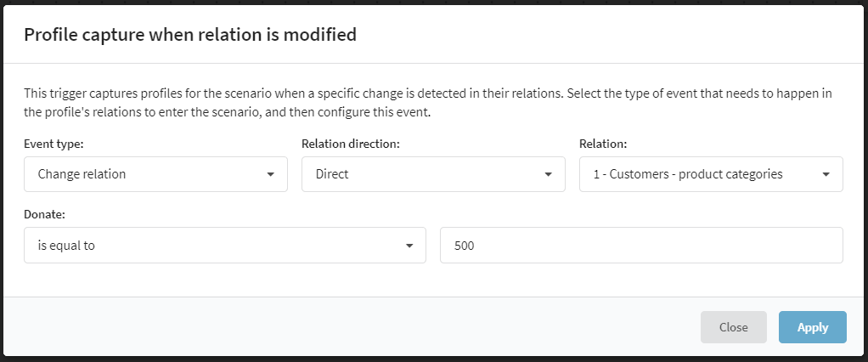Viewport: 868px width, 362px height.
Task: Focus the Donate value field containing 500
Action: 641,246
